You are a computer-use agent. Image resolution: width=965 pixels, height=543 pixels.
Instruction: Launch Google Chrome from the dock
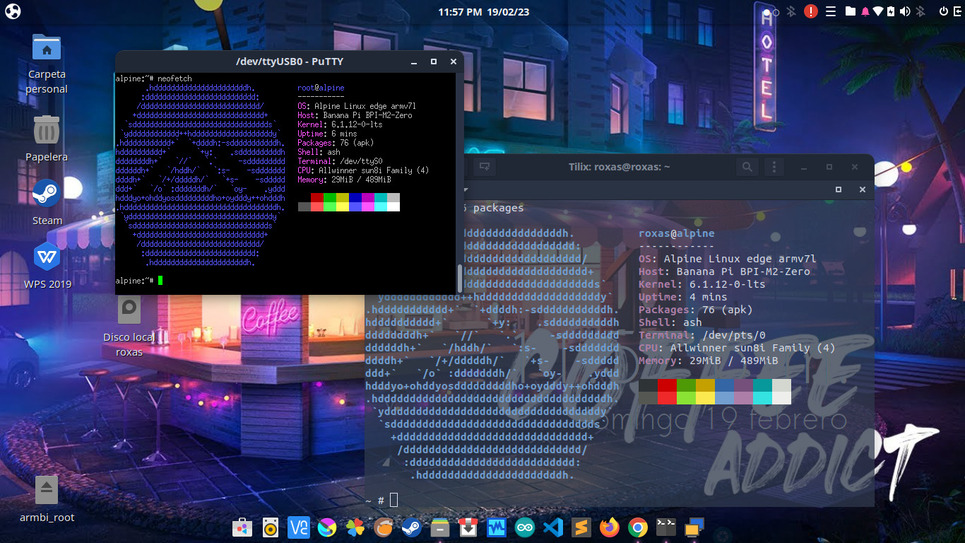coord(638,528)
